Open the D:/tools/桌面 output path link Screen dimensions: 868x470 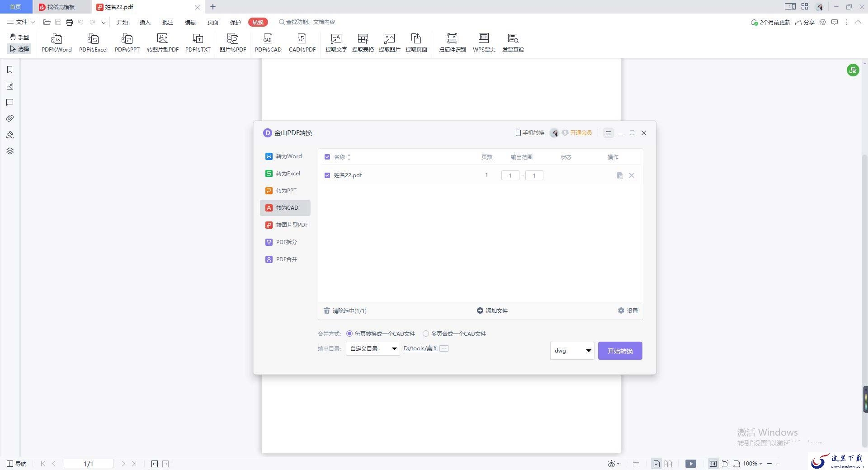(420, 348)
